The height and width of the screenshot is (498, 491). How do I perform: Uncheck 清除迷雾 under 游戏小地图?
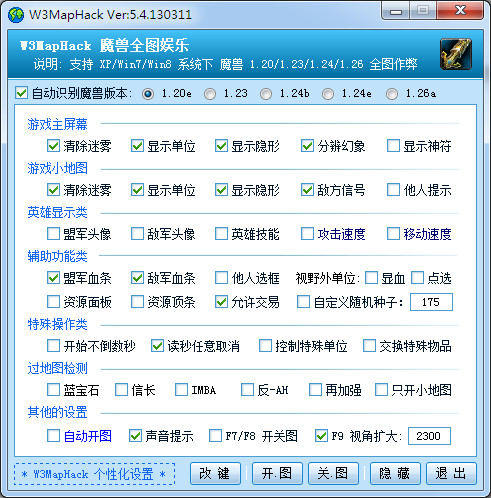coord(53,190)
